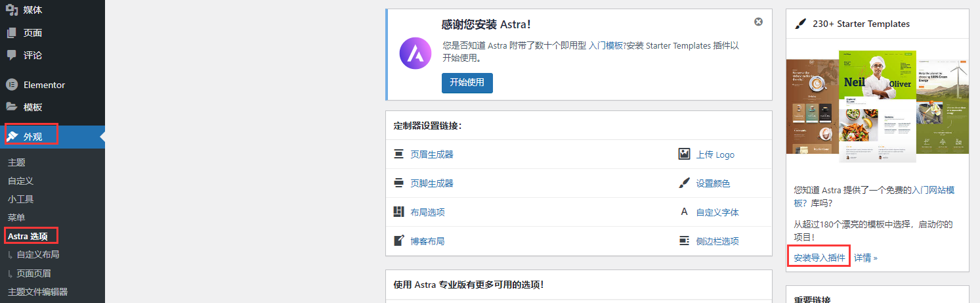Click the 开始使用 button

[467, 83]
